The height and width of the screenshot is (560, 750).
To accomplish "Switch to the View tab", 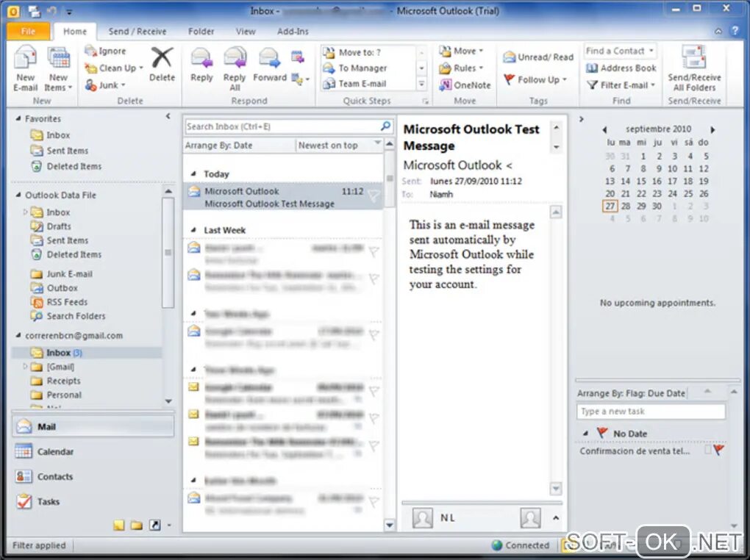I will (x=246, y=31).
